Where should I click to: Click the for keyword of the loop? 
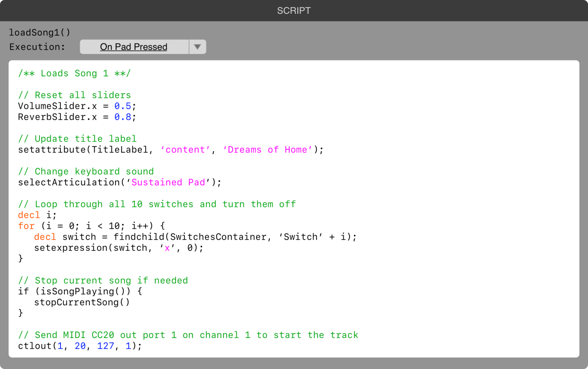tap(26, 226)
